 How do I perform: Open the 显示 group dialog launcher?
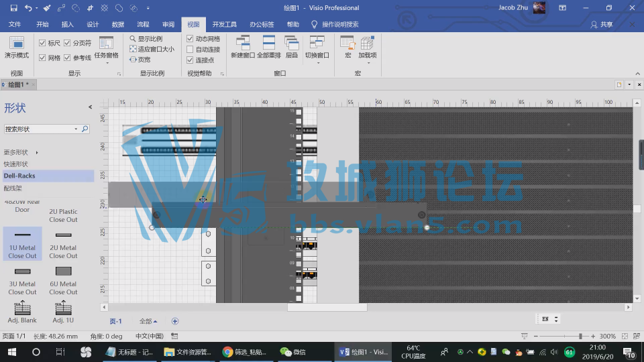coord(119,74)
